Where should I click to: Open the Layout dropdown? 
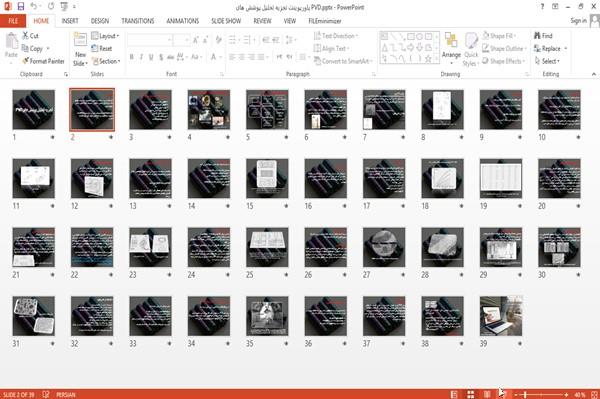coord(105,36)
